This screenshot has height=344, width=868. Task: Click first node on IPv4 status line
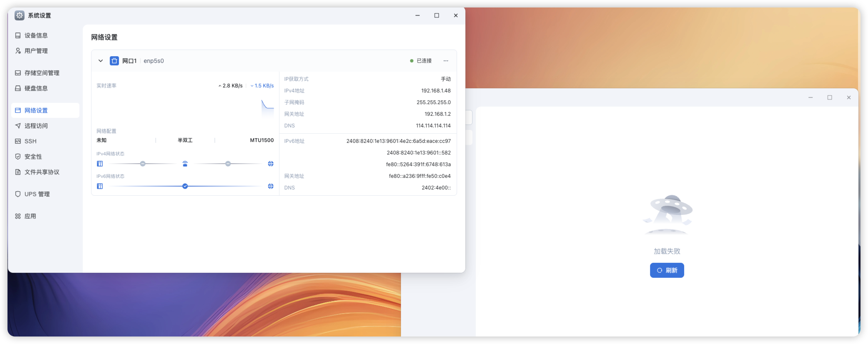tap(143, 164)
